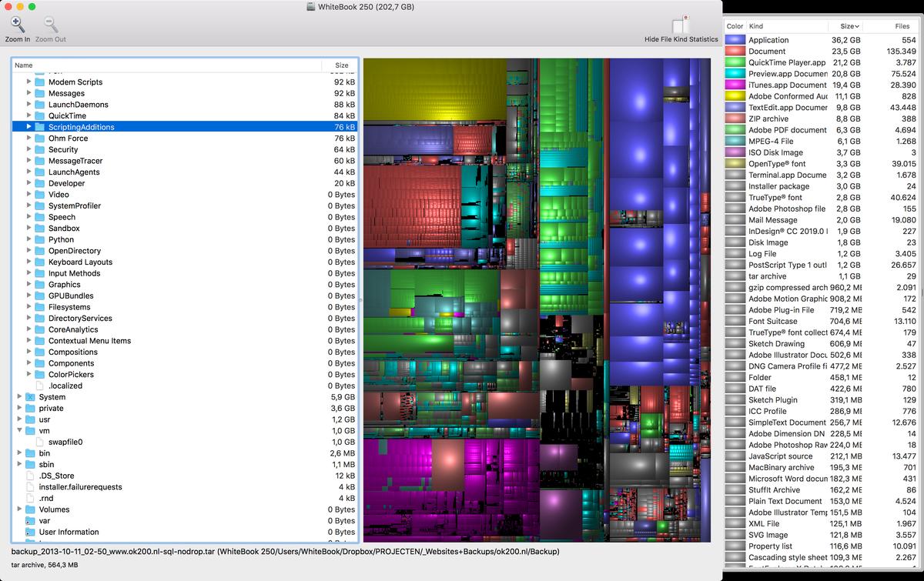Click the Zoom In magnifier icon
The image size is (924, 581).
[17, 25]
